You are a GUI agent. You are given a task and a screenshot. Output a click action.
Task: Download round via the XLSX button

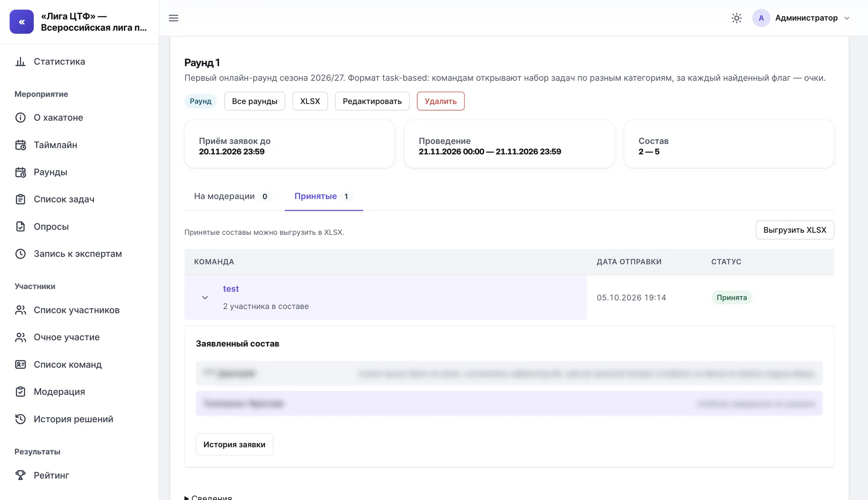(x=310, y=101)
